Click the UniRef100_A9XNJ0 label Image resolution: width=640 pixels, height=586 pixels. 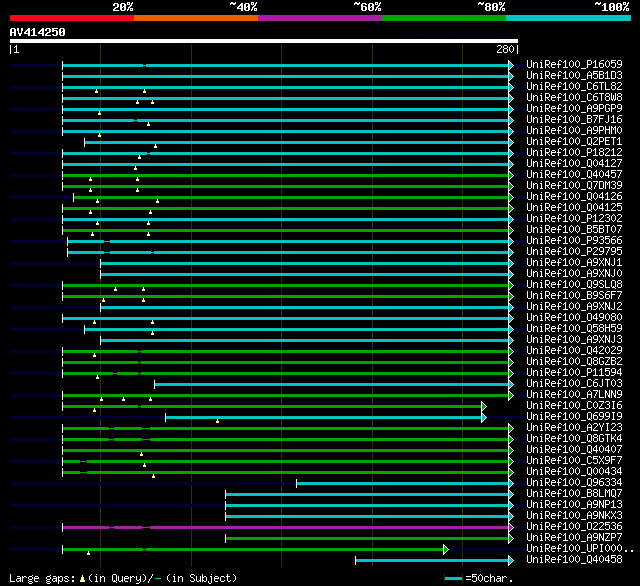click(574, 274)
